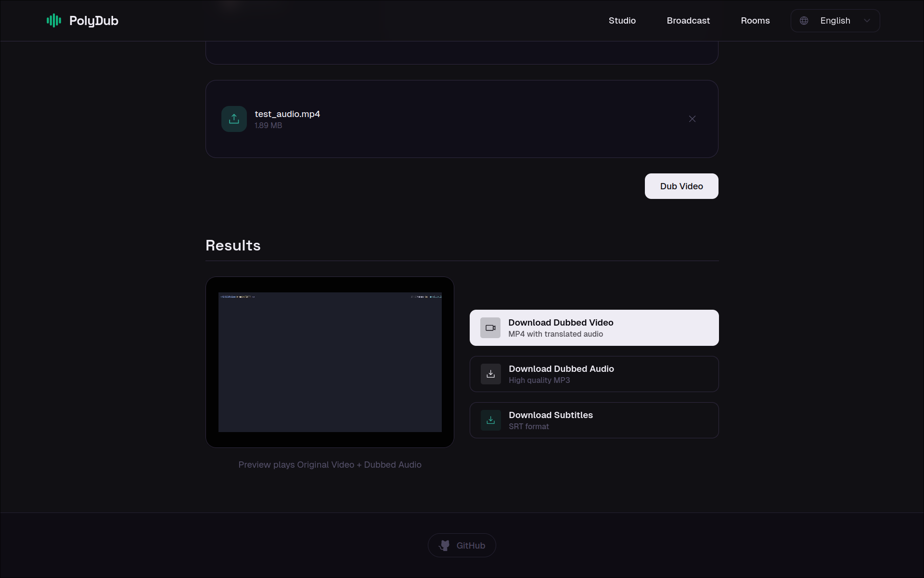Navigate to Rooms
The width and height of the screenshot is (924, 578).
[755, 21]
